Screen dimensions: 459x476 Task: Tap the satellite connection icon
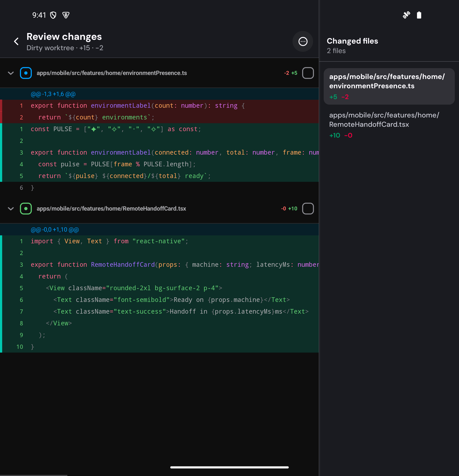(406, 15)
